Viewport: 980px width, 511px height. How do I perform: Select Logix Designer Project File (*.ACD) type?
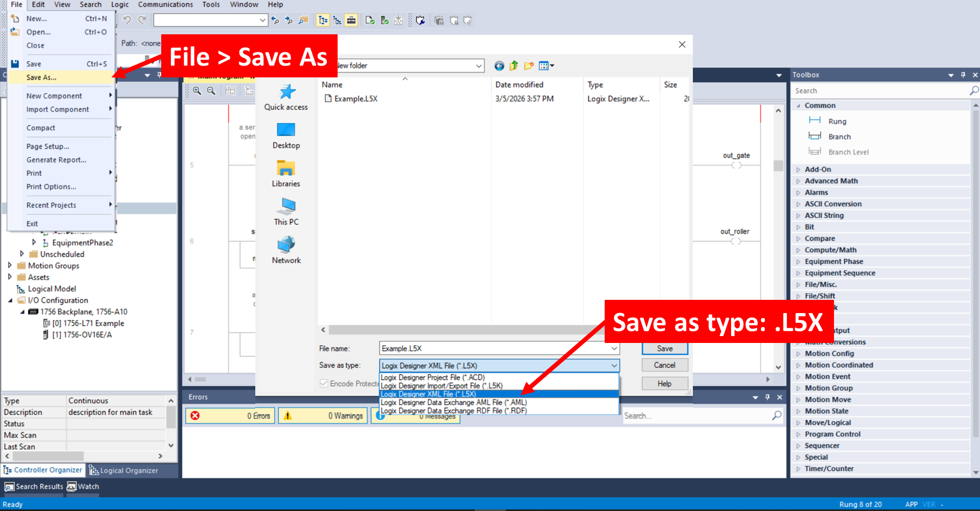pyautogui.click(x=433, y=377)
